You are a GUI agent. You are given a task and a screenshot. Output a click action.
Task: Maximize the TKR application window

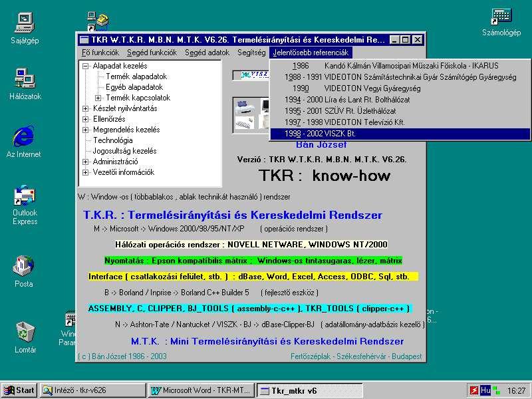[x=405, y=40]
